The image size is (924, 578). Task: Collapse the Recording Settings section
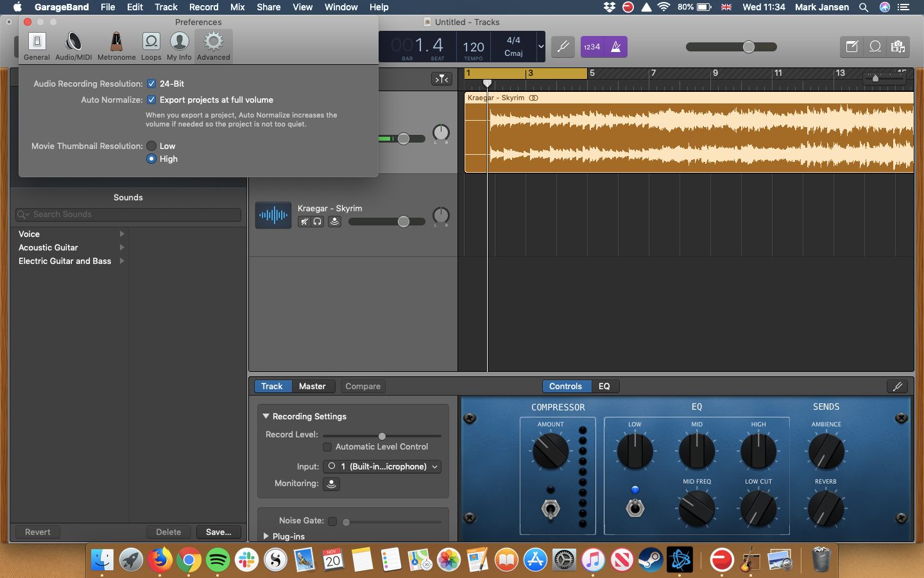click(266, 416)
